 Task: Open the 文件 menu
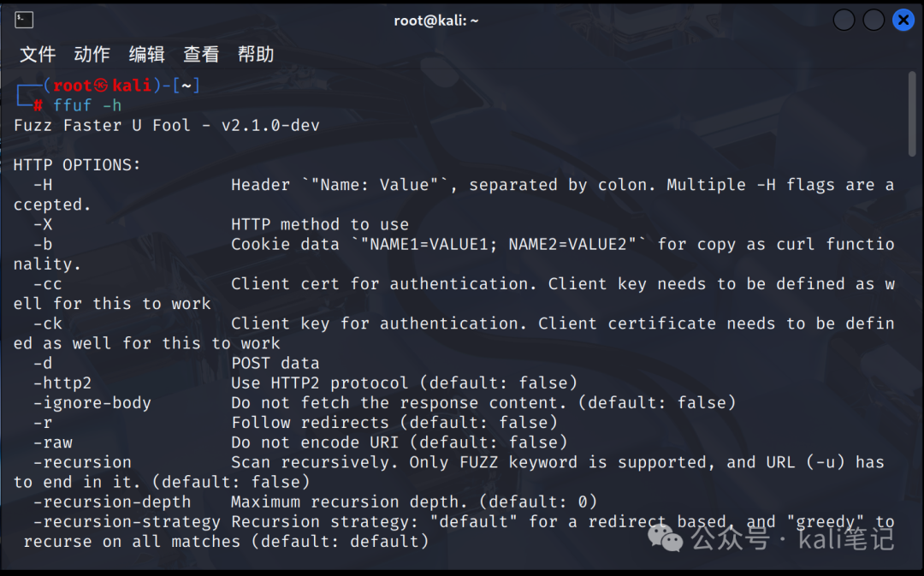click(x=38, y=54)
